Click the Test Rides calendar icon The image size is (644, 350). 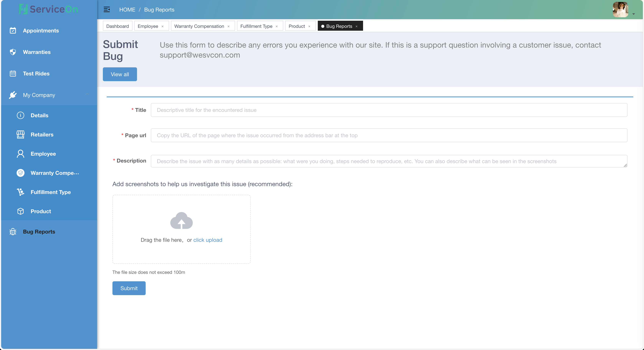(13, 73)
